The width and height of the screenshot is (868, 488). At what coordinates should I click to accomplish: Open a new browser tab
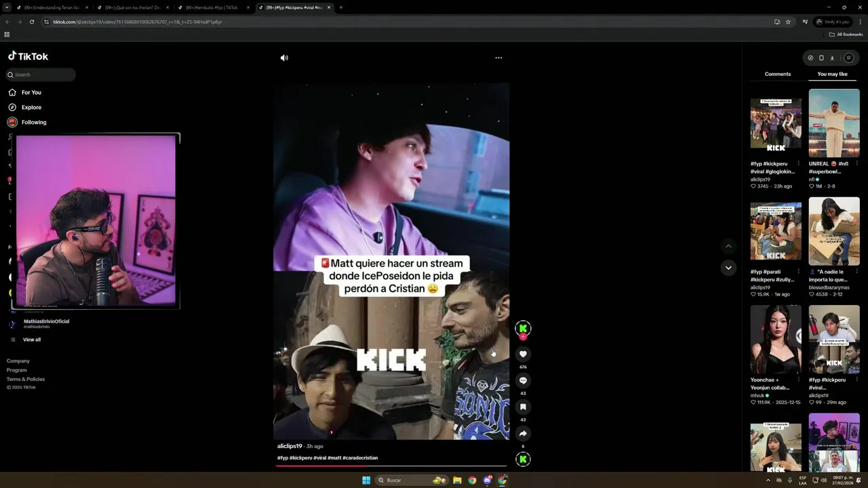click(340, 7)
